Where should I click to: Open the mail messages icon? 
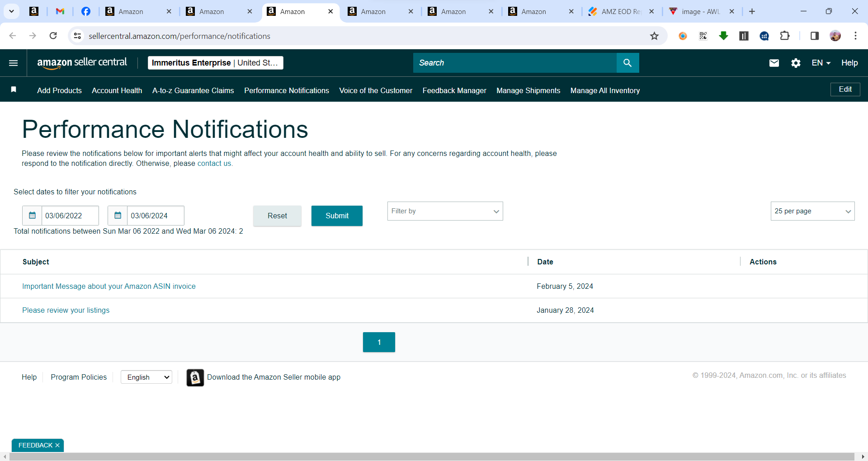774,63
